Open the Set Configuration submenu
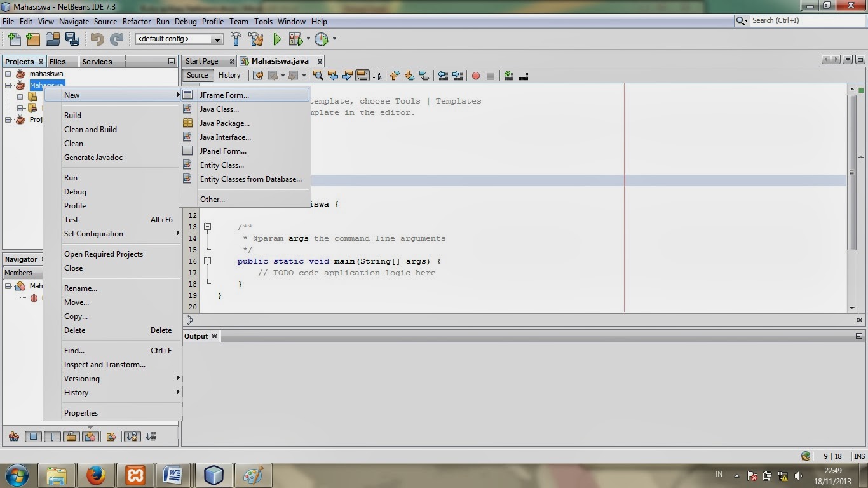868x488 pixels. coord(93,234)
